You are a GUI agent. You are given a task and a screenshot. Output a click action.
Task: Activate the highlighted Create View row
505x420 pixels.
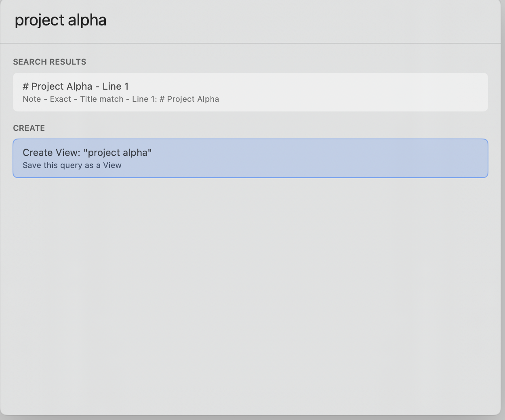pyautogui.click(x=250, y=158)
